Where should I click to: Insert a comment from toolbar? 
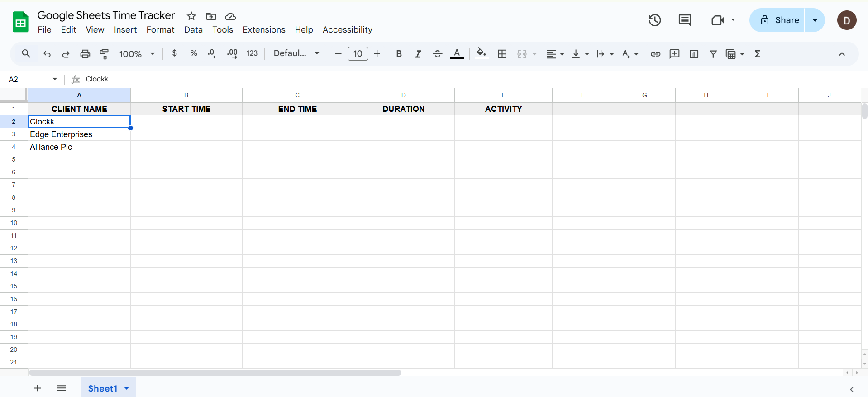[x=674, y=54]
